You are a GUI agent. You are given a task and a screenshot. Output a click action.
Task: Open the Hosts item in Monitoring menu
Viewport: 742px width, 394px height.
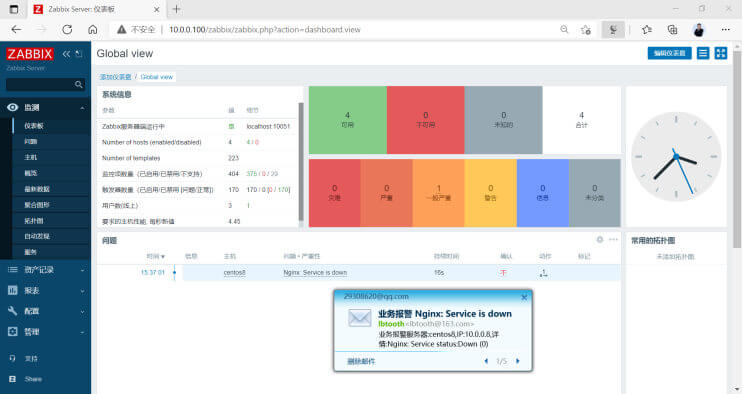point(31,157)
